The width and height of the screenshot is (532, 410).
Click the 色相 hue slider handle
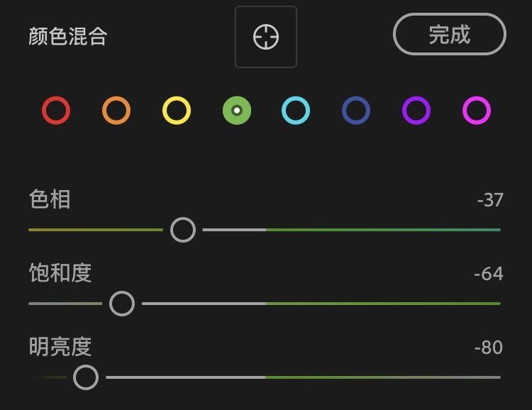pyautogui.click(x=183, y=230)
